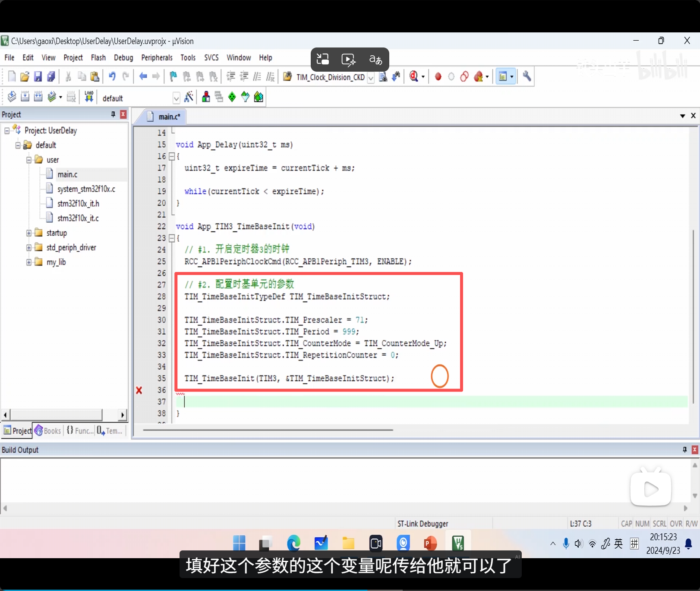Open the TIM_Clock_Division_CKD search dropdown
Viewport: 700px width, 591px height.
(x=371, y=78)
